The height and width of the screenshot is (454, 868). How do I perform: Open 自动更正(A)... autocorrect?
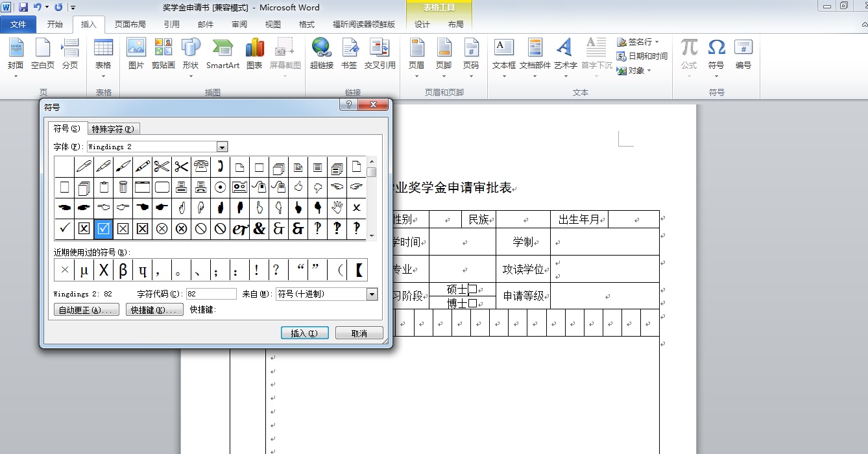87,310
